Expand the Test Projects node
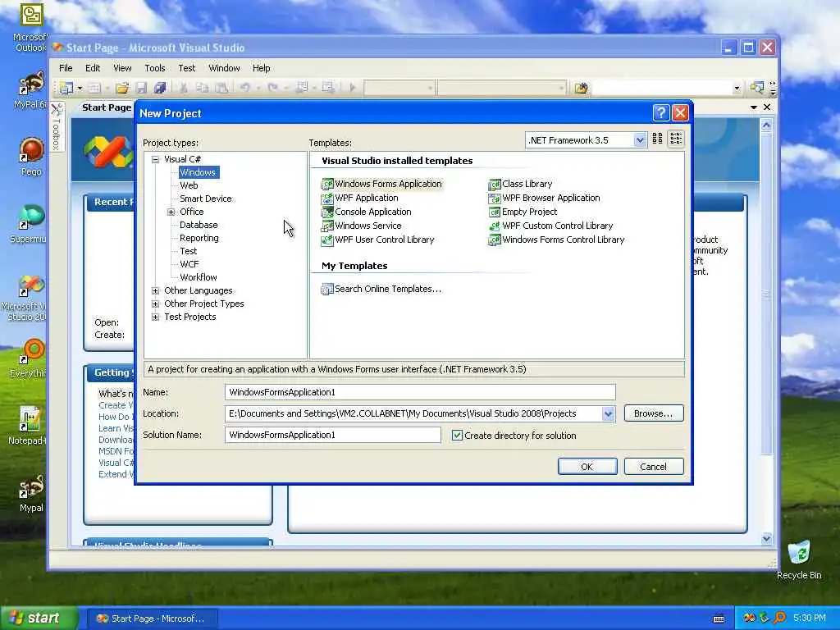Viewport: 840px width, 630px height. (x=155, y=317)
